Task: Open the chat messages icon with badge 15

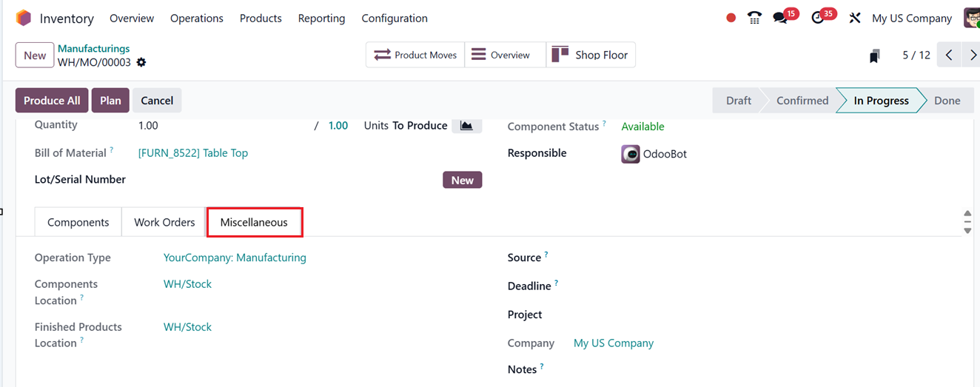Action: [x=780, y=18]
